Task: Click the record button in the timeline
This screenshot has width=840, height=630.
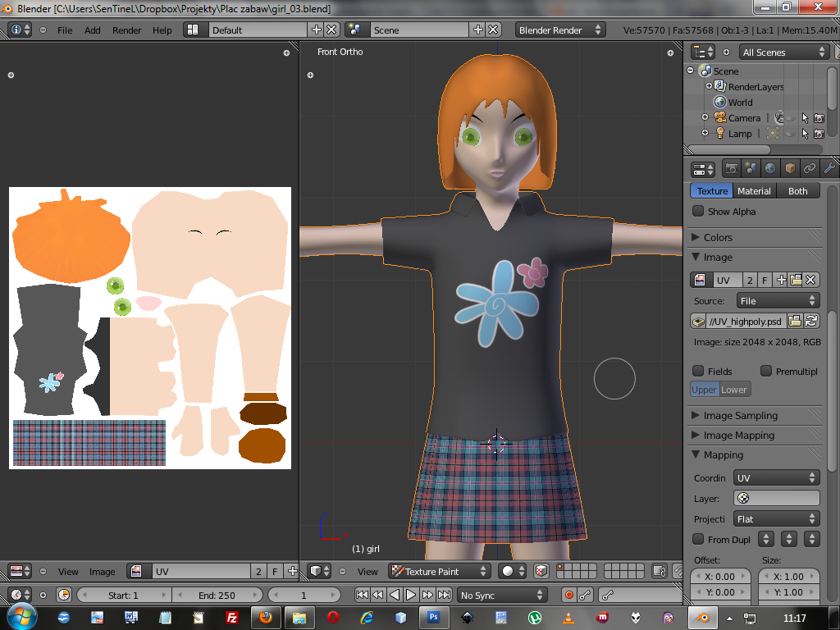Action: pos(568,595)
